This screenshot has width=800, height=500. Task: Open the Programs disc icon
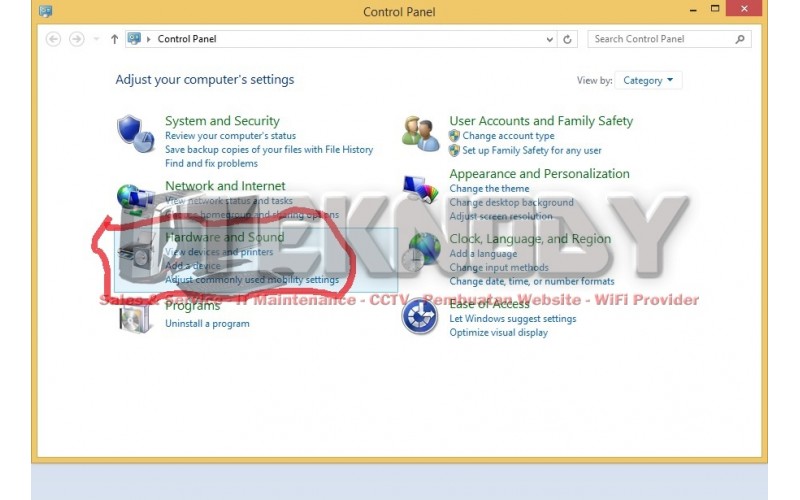(x=136, y=319)
